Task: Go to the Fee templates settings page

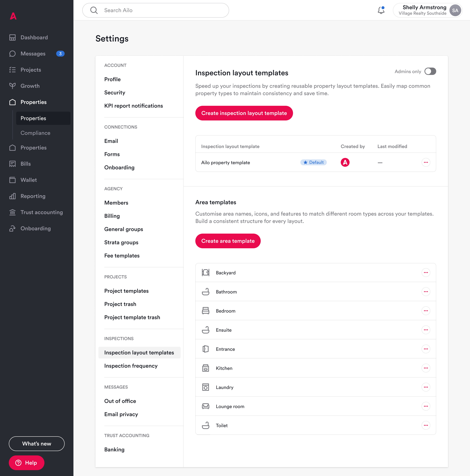Action: coord(122,256)
